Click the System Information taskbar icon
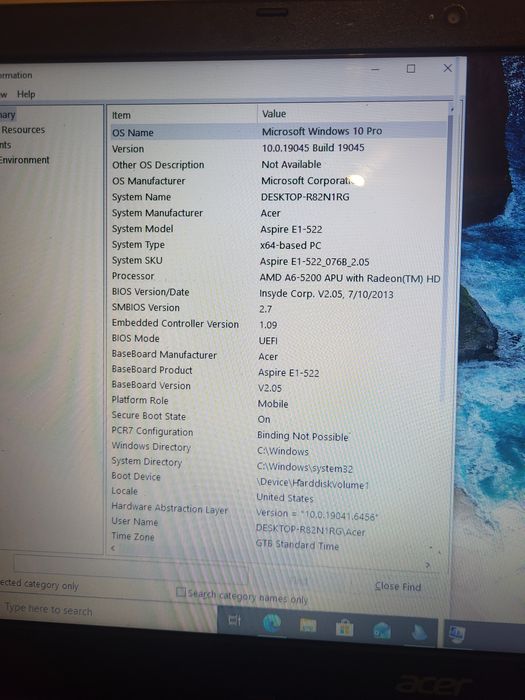Viewport: 525px width, 700px height. coord(456,634)
